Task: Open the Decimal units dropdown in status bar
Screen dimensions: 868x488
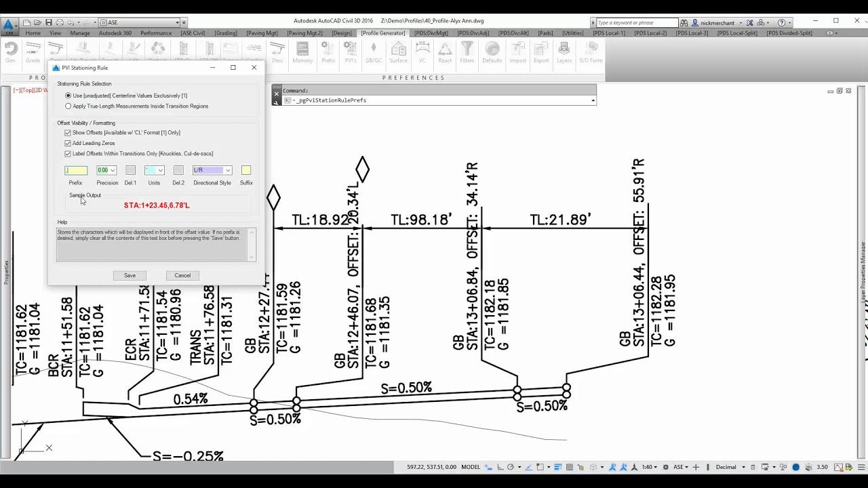Action: (730, 467)
